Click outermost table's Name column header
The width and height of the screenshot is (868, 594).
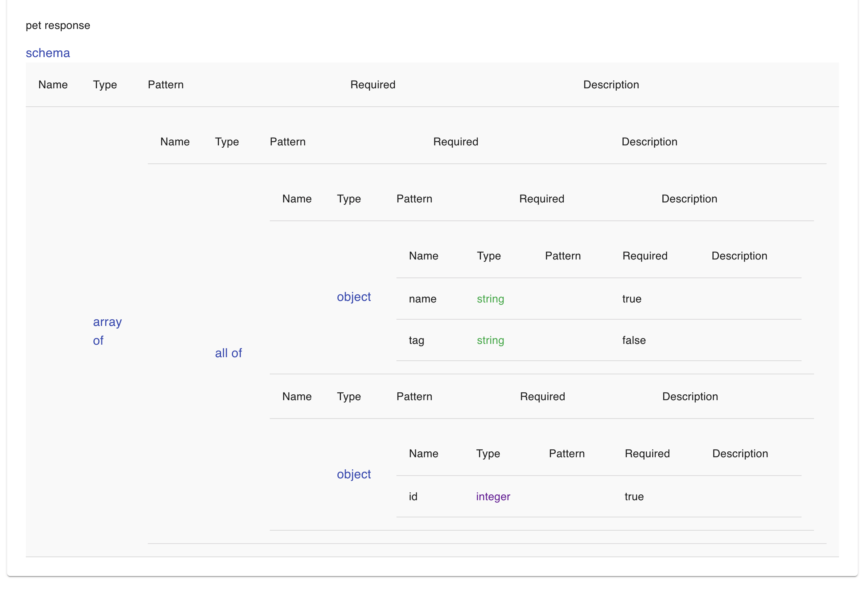click(53, 85)
